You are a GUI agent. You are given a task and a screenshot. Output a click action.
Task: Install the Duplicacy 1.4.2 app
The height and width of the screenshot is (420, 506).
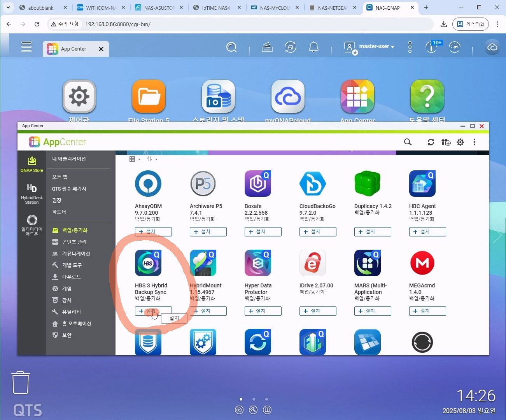373,232
